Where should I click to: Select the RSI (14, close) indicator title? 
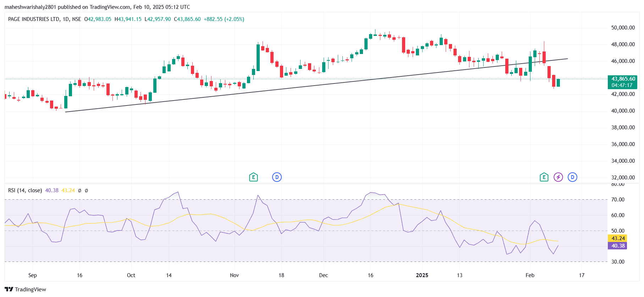click(25, 190)
